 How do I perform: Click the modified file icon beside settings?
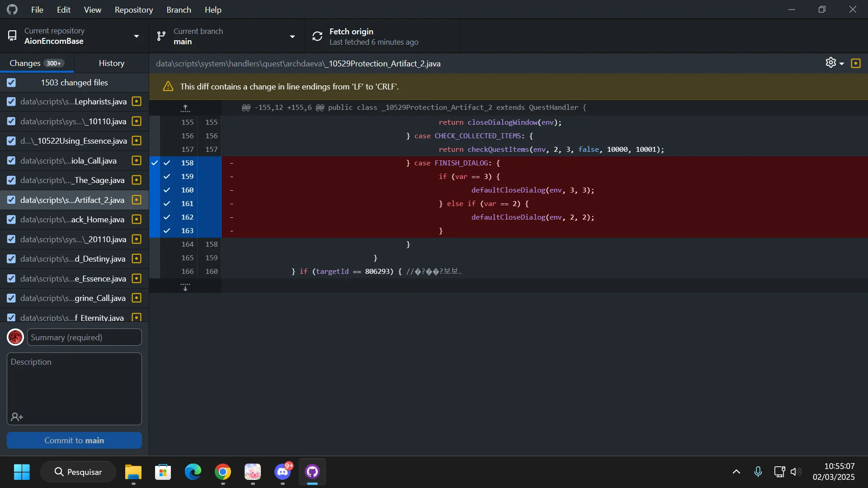click(855, 63)
